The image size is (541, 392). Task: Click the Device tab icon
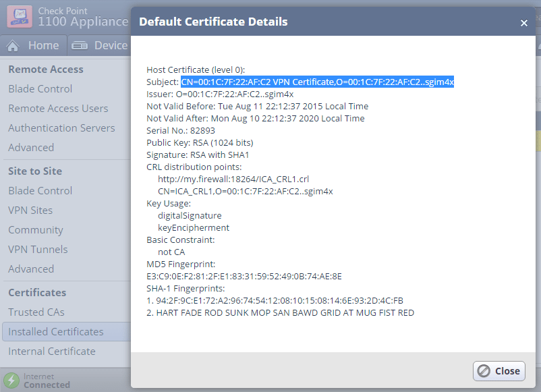80,45
